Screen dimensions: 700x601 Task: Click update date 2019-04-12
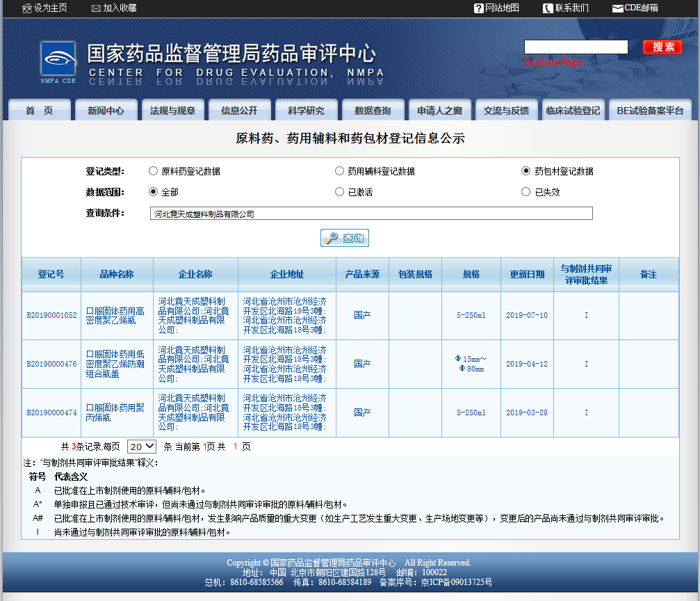click(527, 364)
